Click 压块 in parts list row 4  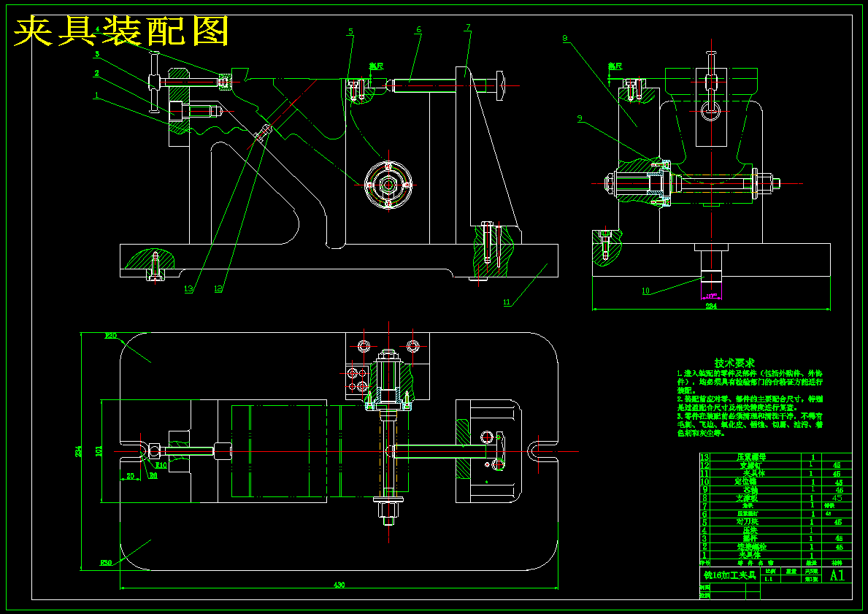pyautogui.click(x=750, y=530)
